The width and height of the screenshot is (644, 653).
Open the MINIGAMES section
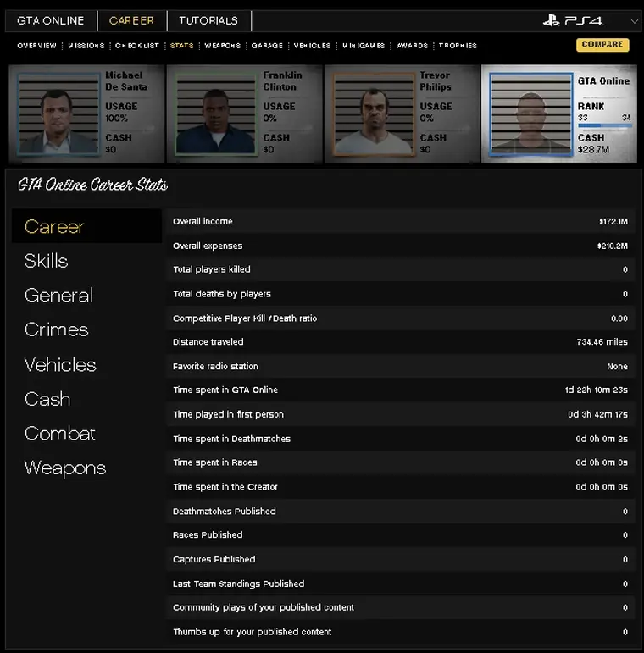(364, 46)
